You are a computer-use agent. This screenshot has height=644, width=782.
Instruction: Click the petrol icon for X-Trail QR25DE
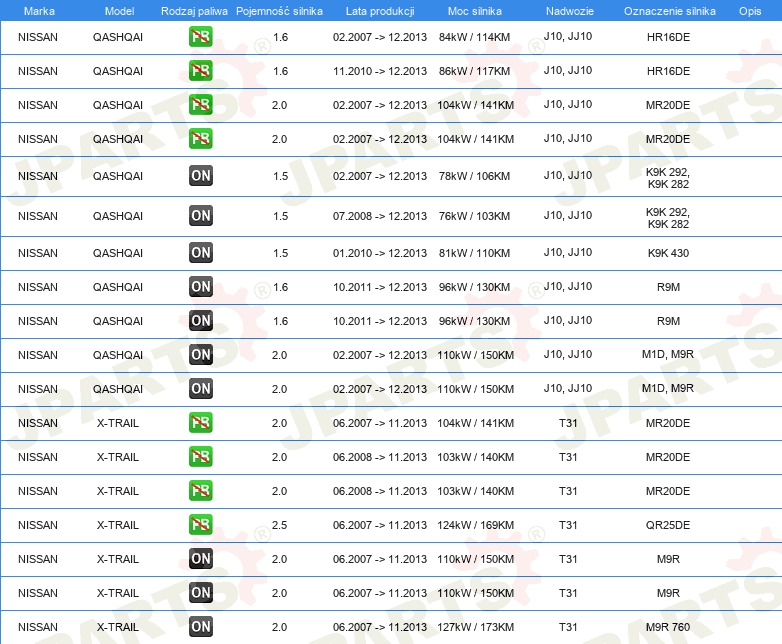click(x=200, y=525)
